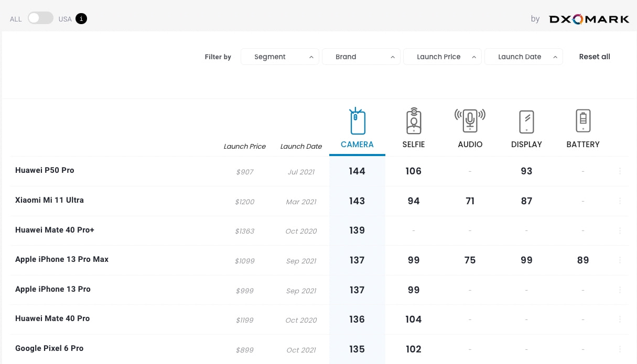637x364 pixels.
Task: Open the Launch Date filter dropdown
Action: click(x=523, y=57)
